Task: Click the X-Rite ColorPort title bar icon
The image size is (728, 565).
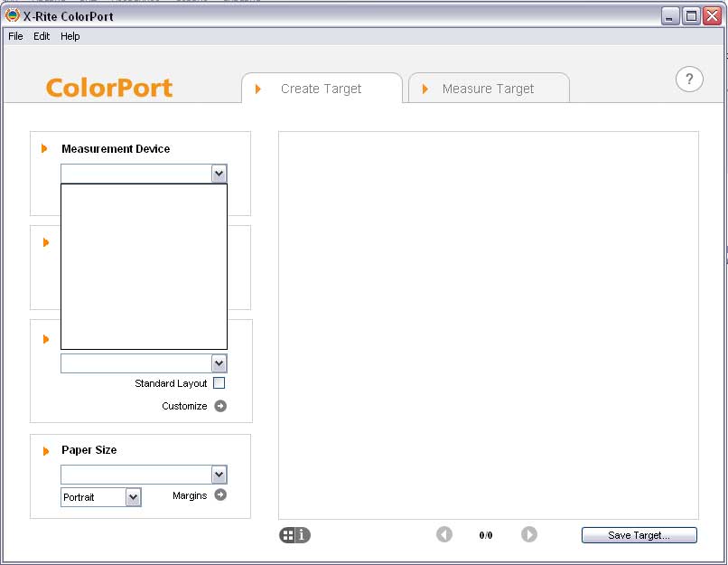Action: pyautogui.click(x=12, y=15)
